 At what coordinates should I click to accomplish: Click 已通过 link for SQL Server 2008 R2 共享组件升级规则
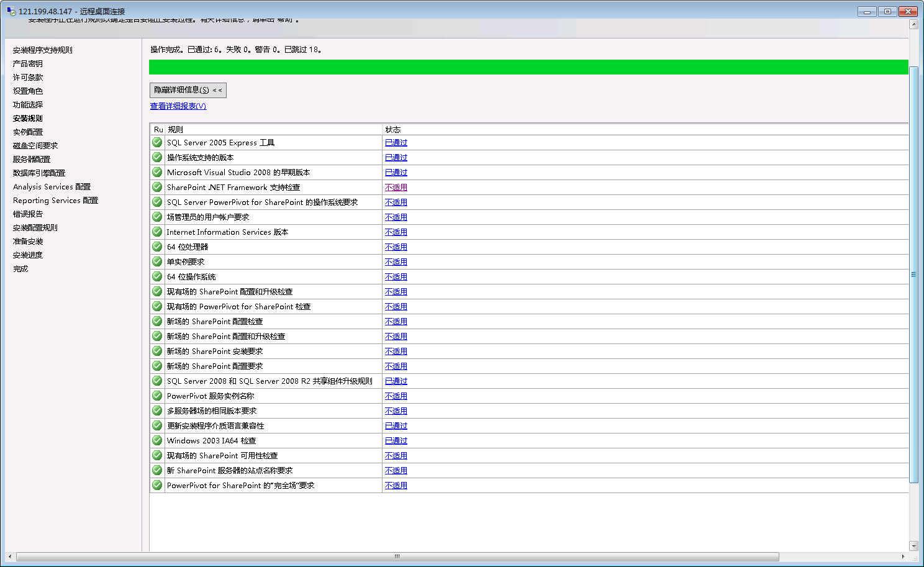(396, 381)
